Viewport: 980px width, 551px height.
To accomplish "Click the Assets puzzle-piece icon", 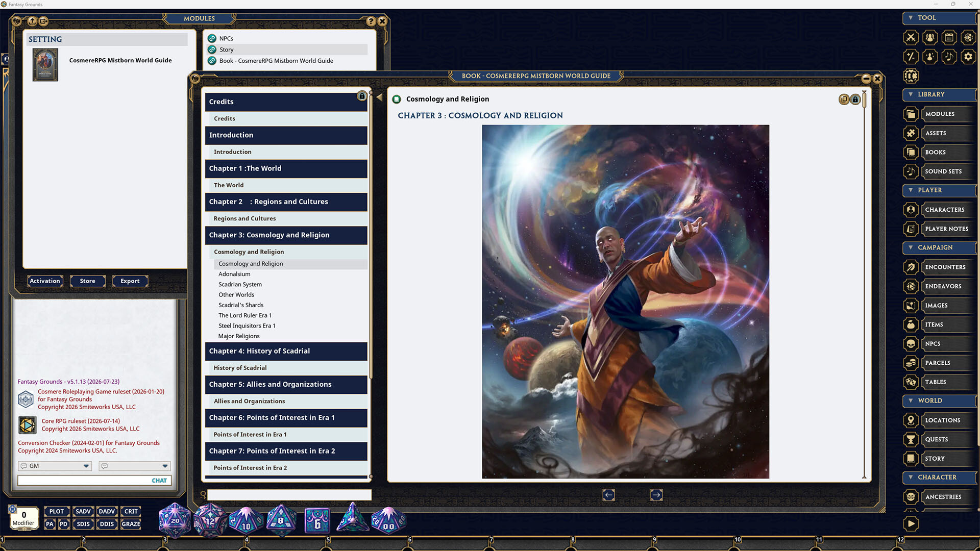I will (911, 133).
